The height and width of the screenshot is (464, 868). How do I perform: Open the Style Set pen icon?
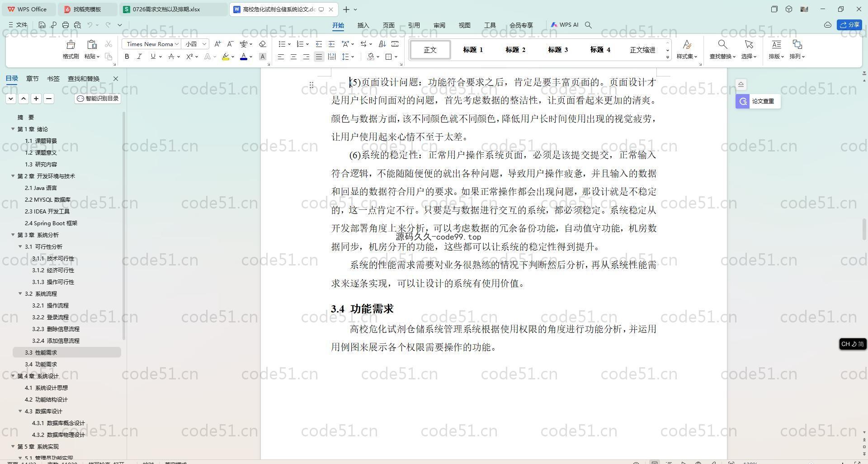pyautogui.click(x=687, y=44)
